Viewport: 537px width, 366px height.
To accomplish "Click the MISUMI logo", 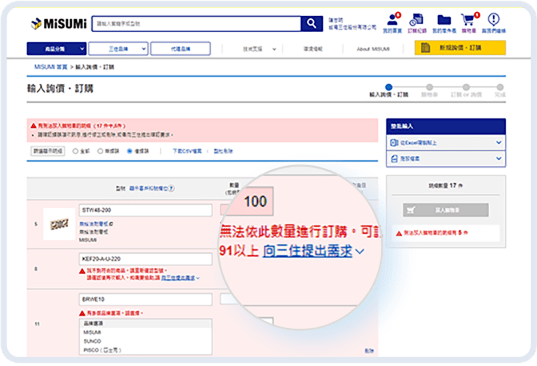I will pos(59,24).
